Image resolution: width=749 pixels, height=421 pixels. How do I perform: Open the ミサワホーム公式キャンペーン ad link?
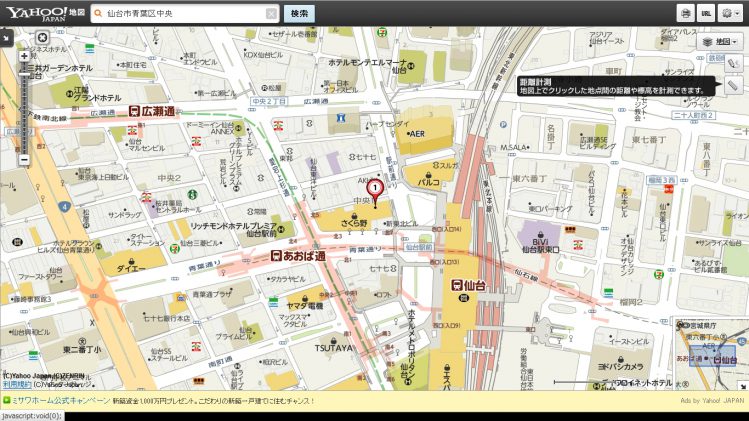click(x=61, y=400)
